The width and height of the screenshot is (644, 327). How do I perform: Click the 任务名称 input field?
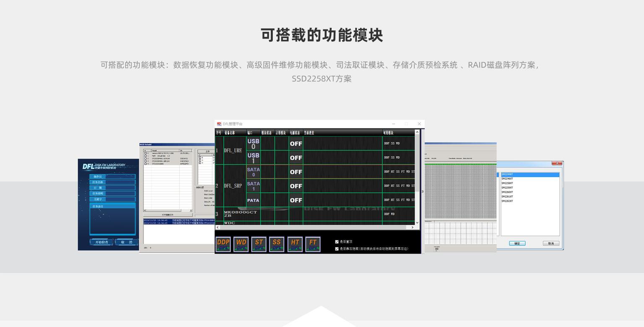pyautogui.click(x=118, y=182)
